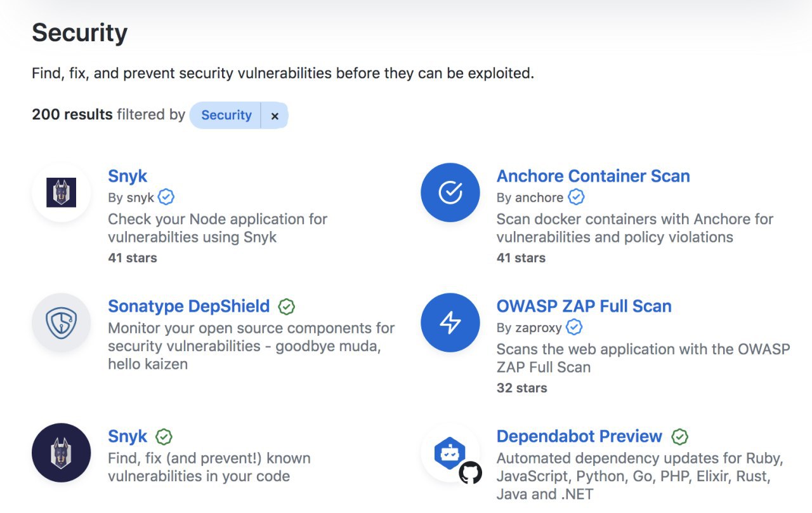Click green verified badge beside bottom Snyk title
Image resolution: width=812 pixels, height=513 pixels.
164,437
